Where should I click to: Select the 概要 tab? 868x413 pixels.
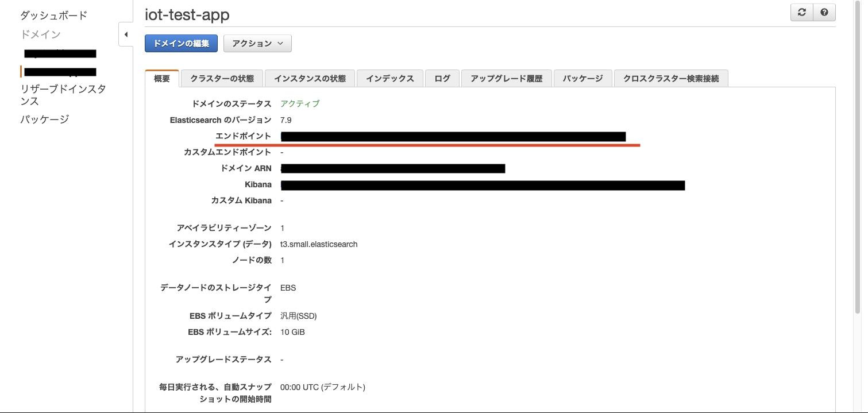162,79
